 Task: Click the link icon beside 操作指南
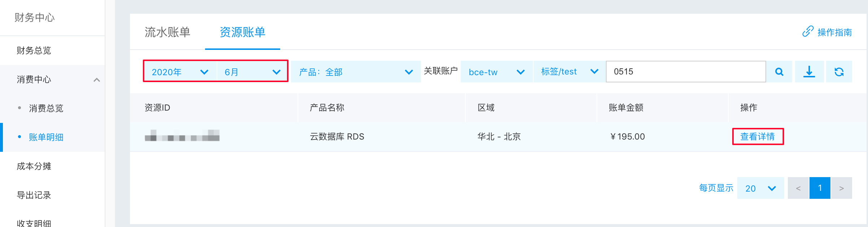coord(808,32)
